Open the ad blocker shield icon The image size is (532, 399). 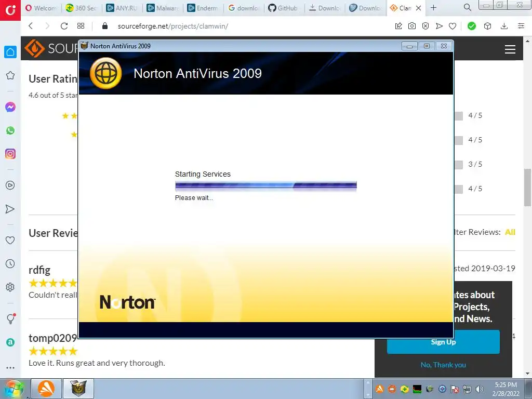click(425, 26)
